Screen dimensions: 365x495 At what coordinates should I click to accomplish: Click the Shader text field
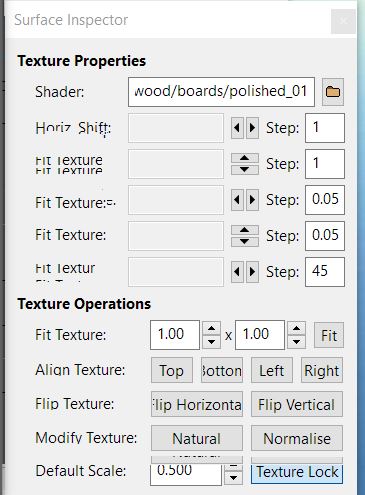[221, 92]
